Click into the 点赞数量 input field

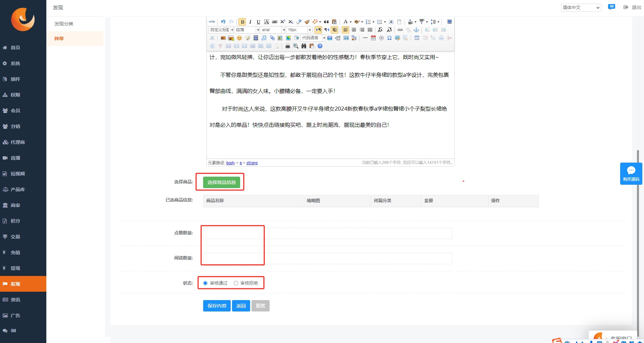327,233
